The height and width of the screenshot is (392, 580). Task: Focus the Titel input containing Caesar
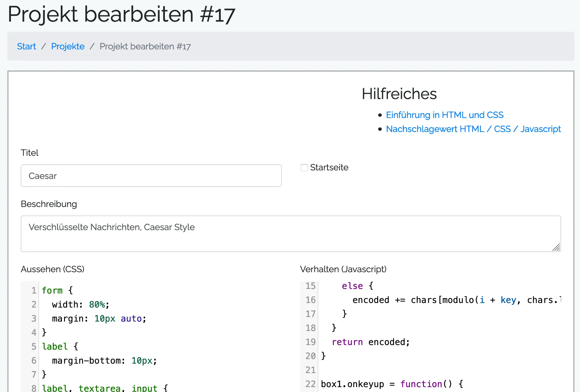click(x=151, y=176)
